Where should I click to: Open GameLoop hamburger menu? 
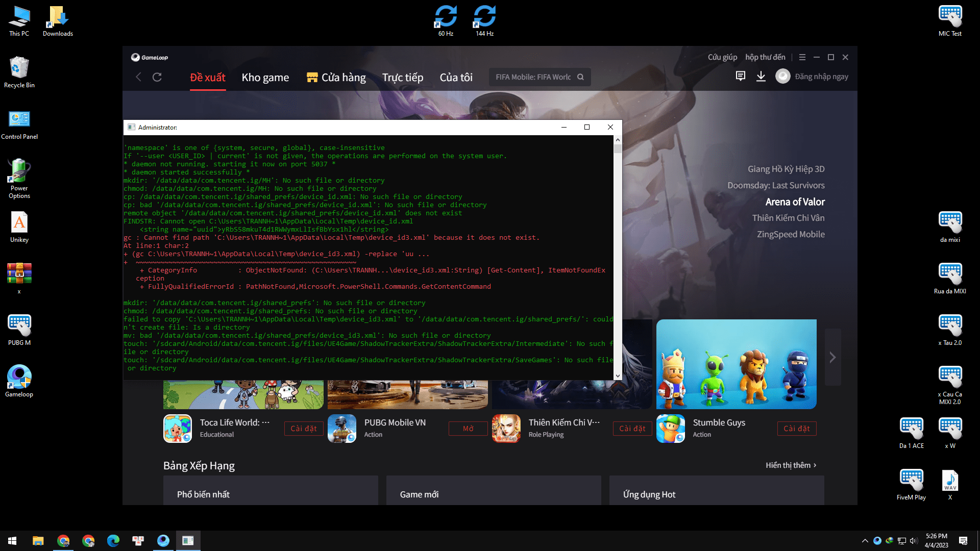802,57
